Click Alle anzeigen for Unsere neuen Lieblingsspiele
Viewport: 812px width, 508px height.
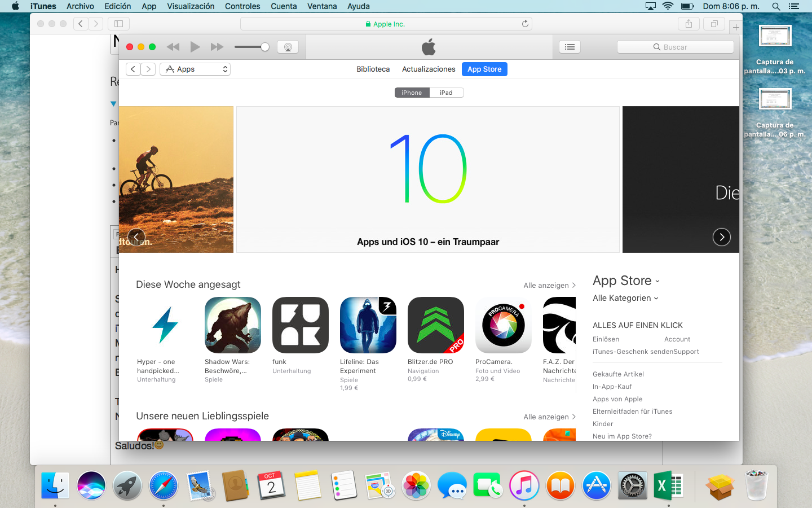coord(550,417)
